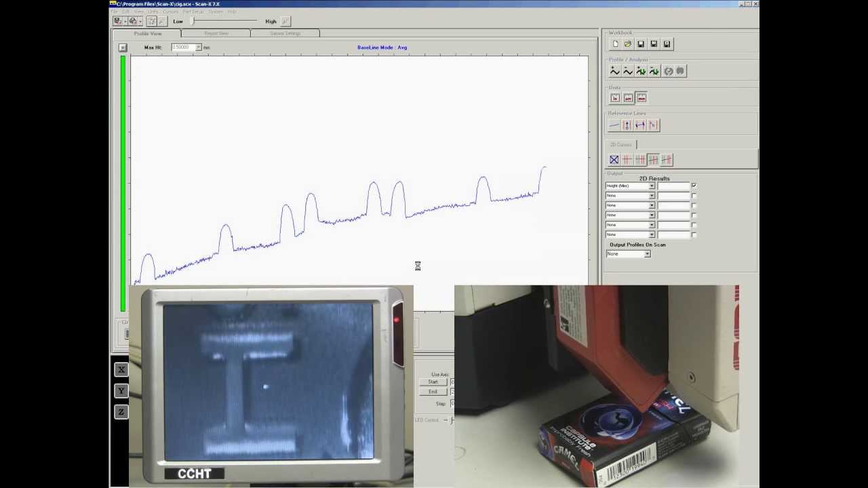Select the horizontal double-arrow reference line tool
Image resolution: width=868 pixels, height=488 pixels.
[639, 125]
